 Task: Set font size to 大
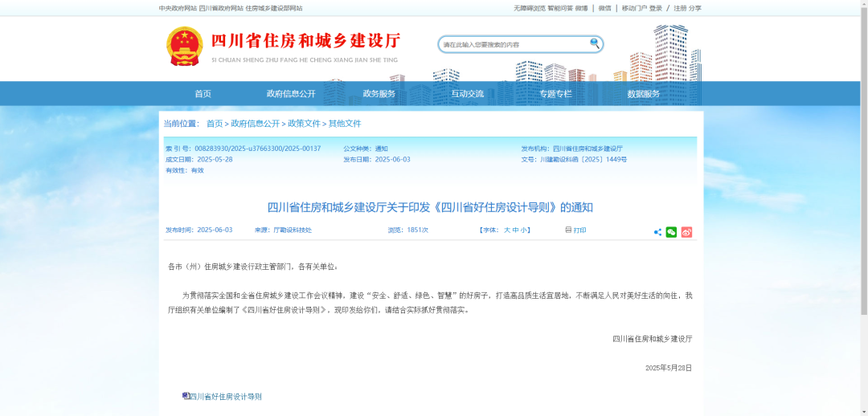click(506, 230)
